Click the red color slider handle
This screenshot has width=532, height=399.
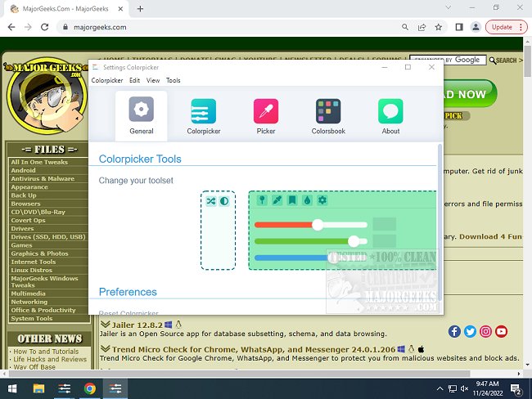tap(318, 225)
